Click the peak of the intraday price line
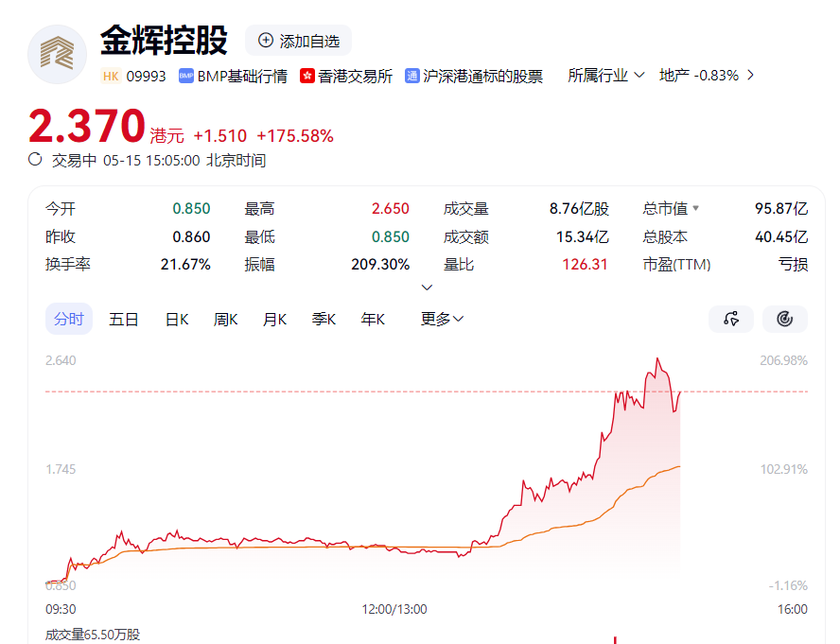This screenshot has height=644, width=840. click(x=657, y=358)
